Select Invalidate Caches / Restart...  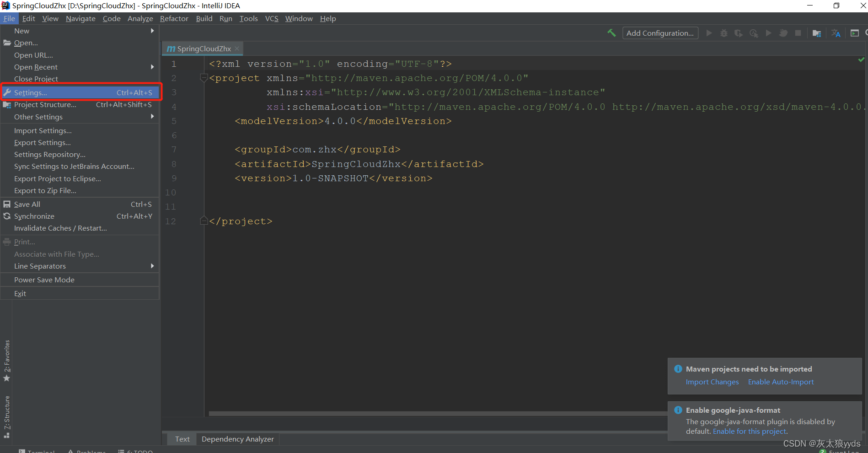coord(80,228)
